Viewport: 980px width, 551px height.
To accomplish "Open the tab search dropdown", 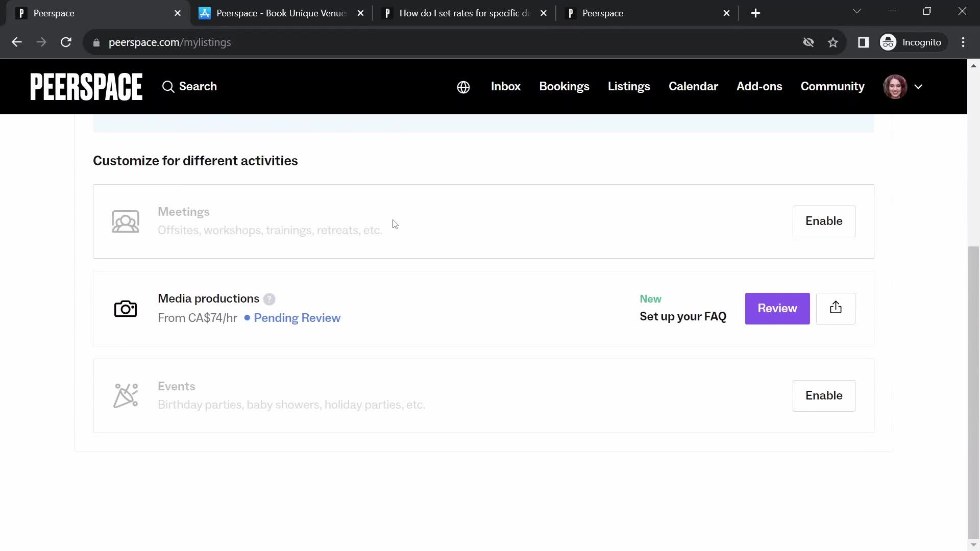I will coord(857,11).
